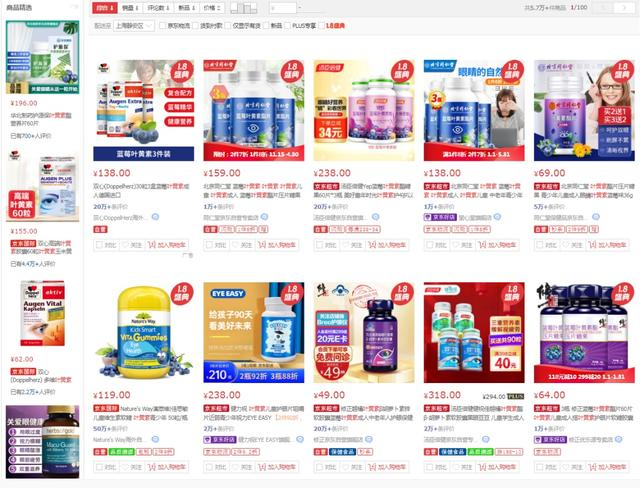The width and height of the screenshot is (640, 488).
Task: Go to the next results page arrow
Action: (x=624, y=7)
